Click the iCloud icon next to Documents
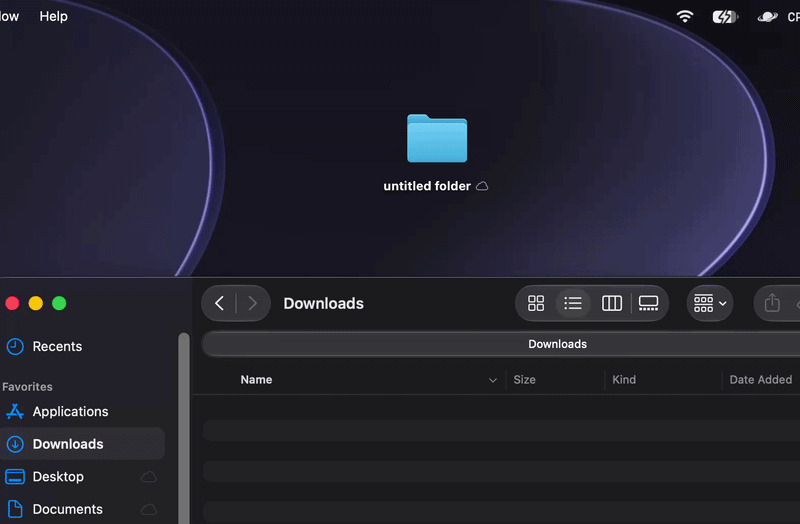Viewport: 800px width, 524px height. (x=148, y=509)
